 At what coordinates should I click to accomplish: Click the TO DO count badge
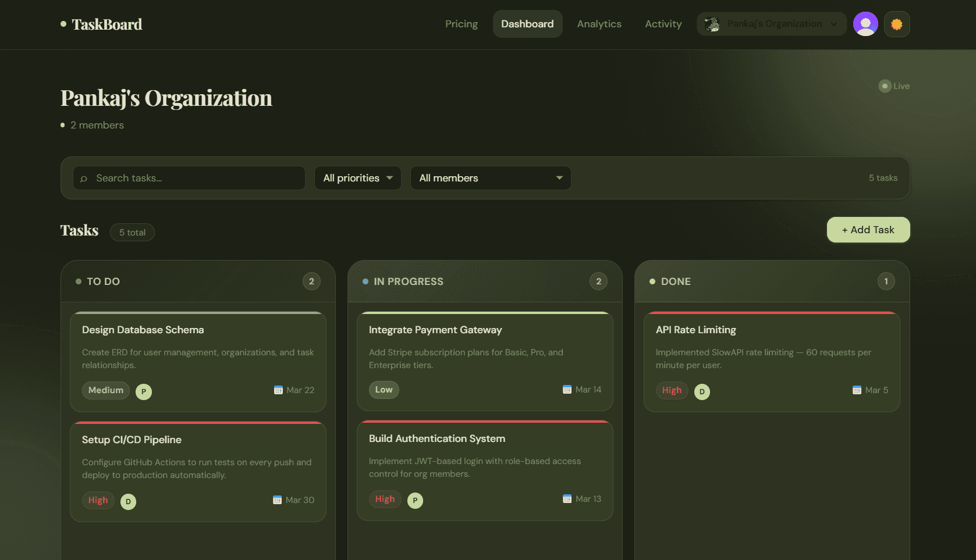click(311, 281)
